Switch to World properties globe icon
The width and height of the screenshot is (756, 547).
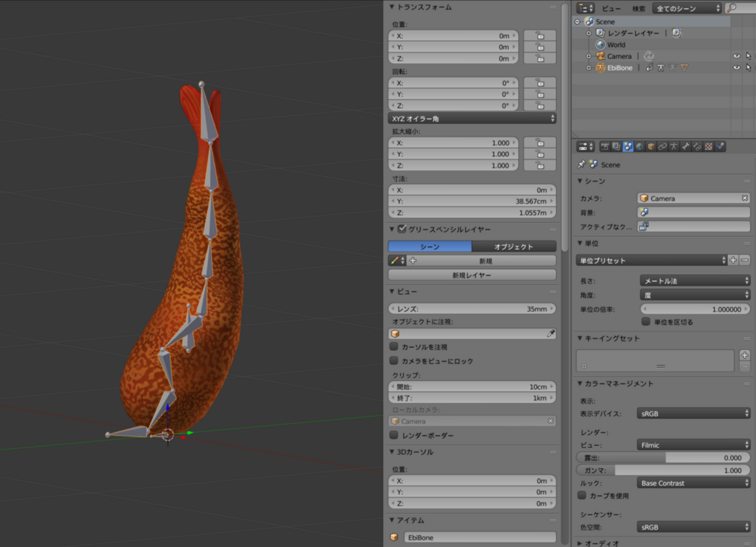pos(640,147)
